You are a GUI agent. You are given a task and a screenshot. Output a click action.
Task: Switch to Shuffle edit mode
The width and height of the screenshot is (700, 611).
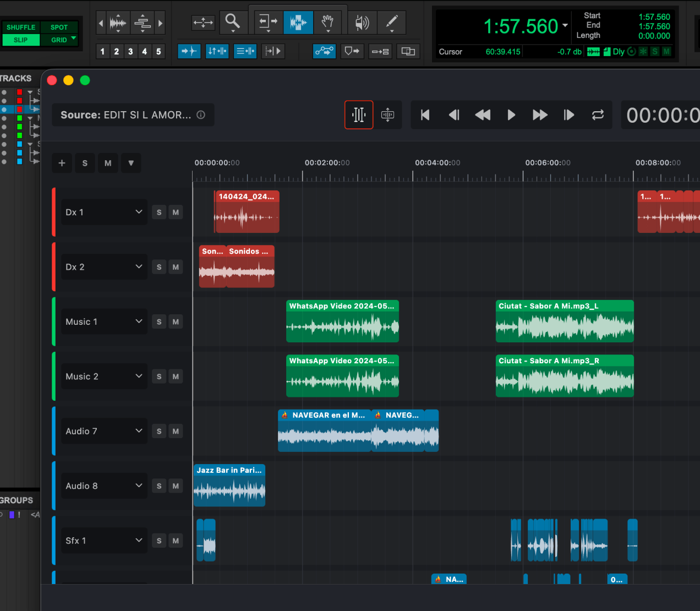tap(21, 26)
